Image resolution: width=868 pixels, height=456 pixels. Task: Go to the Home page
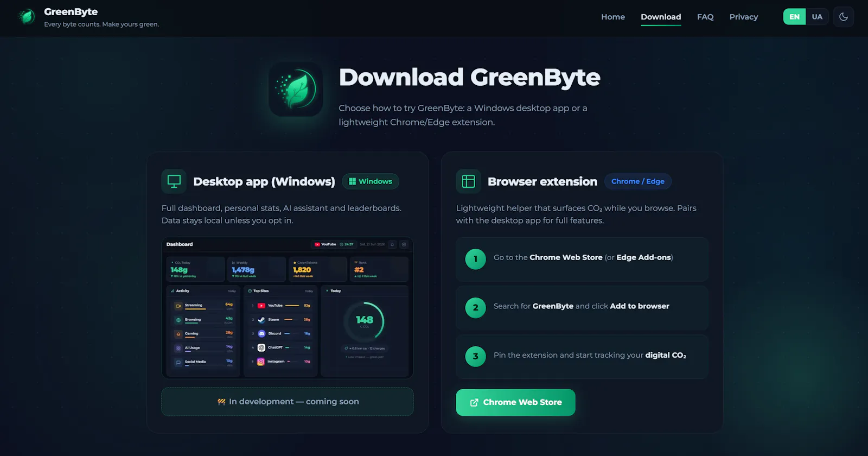tap(613, 17)
